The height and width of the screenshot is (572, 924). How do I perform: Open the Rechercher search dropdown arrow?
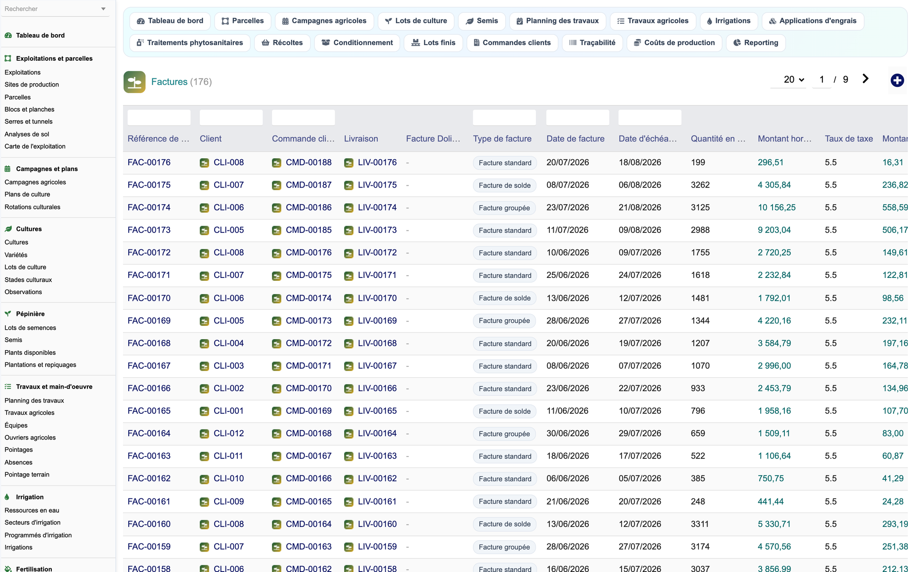103,9
